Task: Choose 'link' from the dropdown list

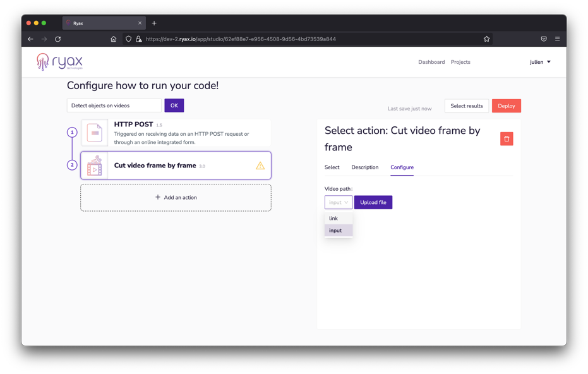Action: [333, 219]
